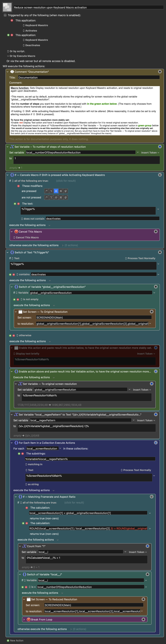Open gear menu of Switch of Variable "local__i"
The width and height of the screenshot is (166, 644).
tap(147, 574)
